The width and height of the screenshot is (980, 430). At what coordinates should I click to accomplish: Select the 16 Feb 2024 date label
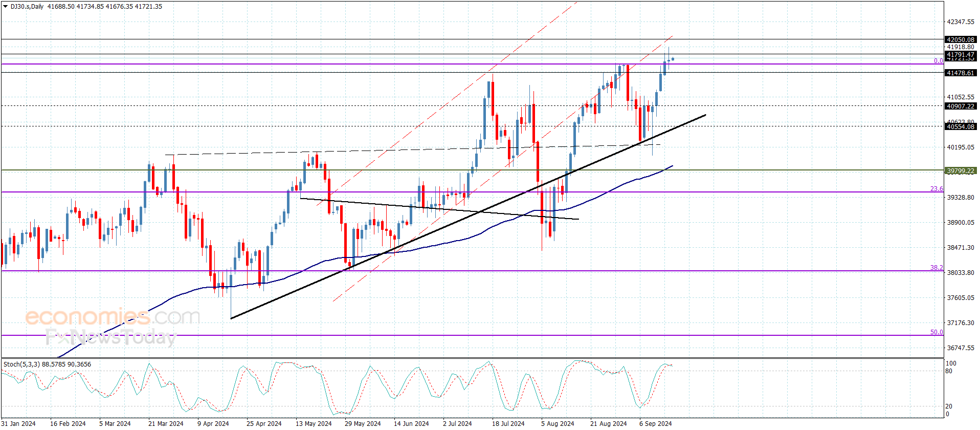(x=68, y=424)
